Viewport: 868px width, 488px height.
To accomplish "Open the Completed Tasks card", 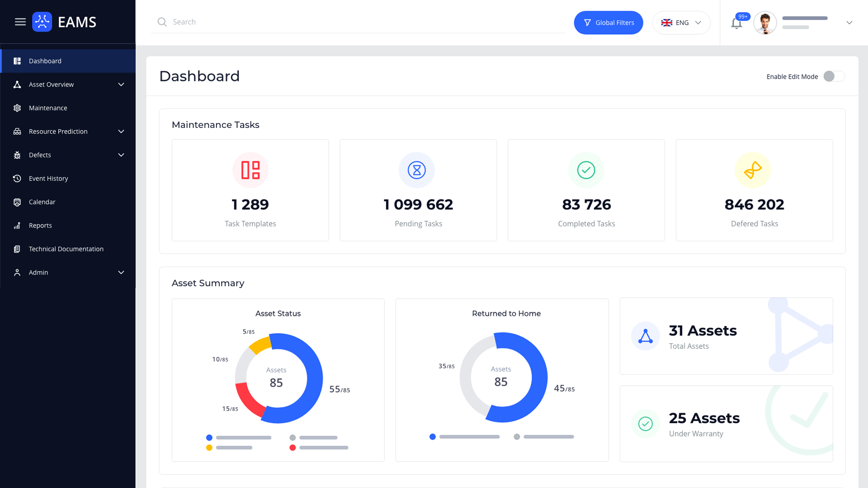I will tap(586, 190).
